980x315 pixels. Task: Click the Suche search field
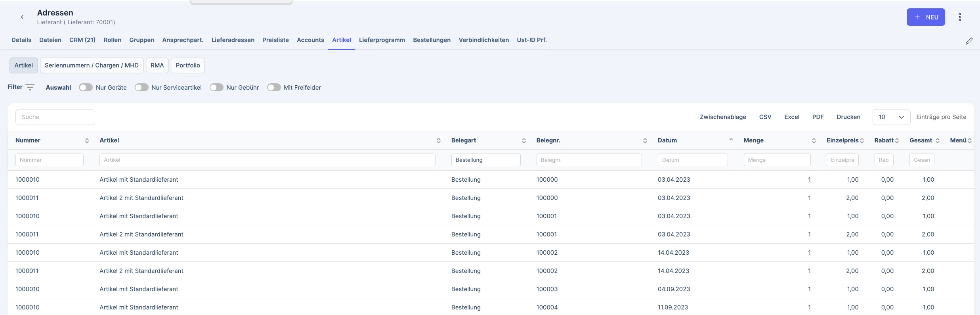(55, 117)
